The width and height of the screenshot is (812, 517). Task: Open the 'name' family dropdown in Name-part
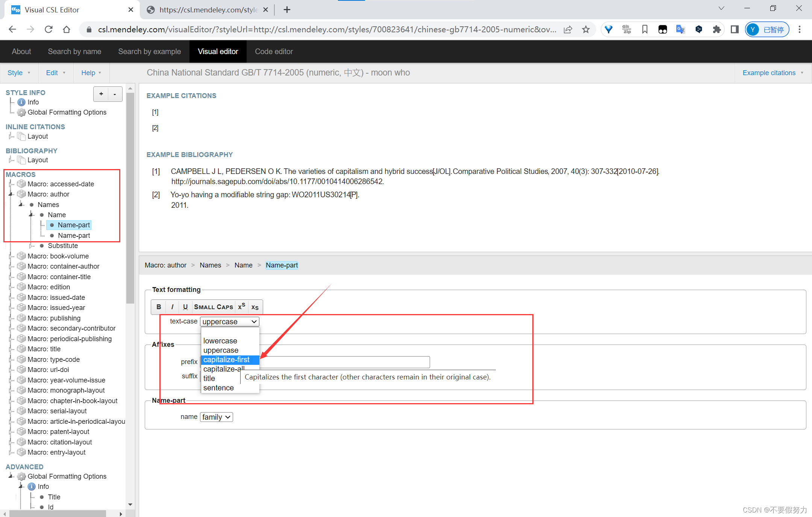[x=215, y=417]
